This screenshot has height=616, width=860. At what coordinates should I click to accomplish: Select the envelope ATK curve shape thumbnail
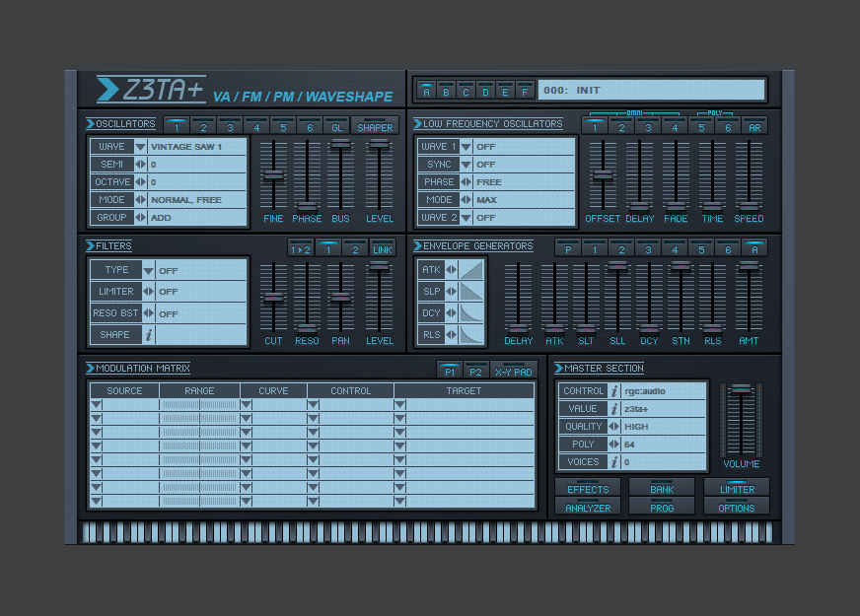(471, 270)
